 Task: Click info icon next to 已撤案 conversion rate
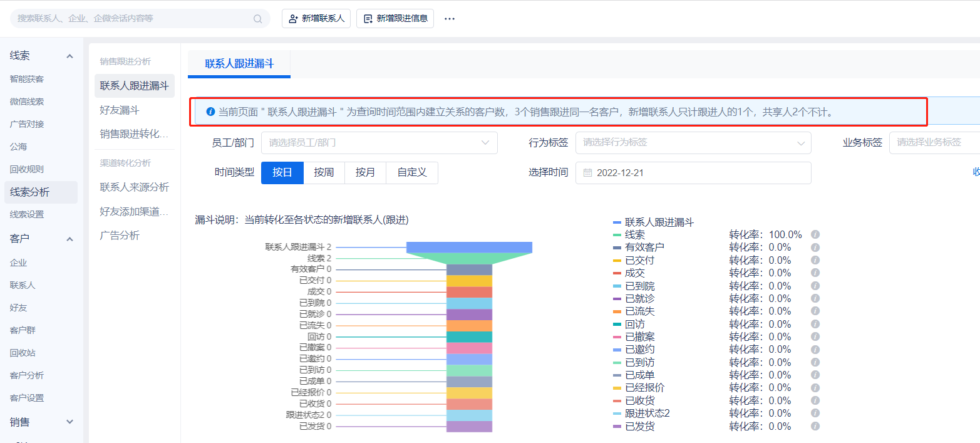pos(815,336)
